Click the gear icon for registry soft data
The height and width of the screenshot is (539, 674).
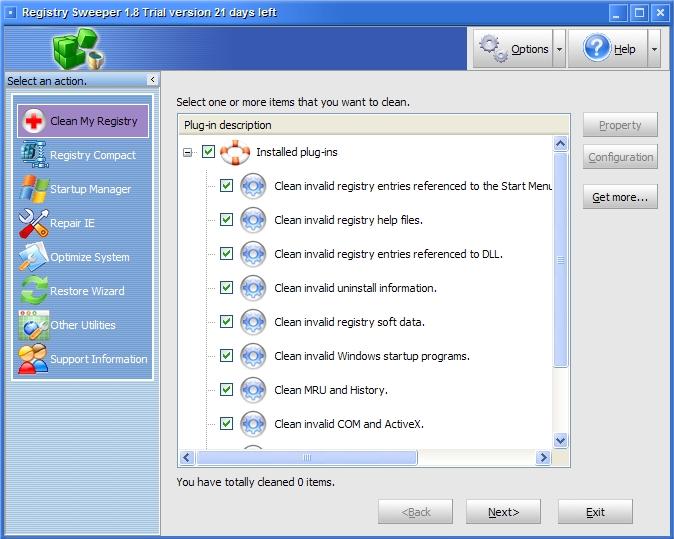pyautogui.click(x=253, y=322)
